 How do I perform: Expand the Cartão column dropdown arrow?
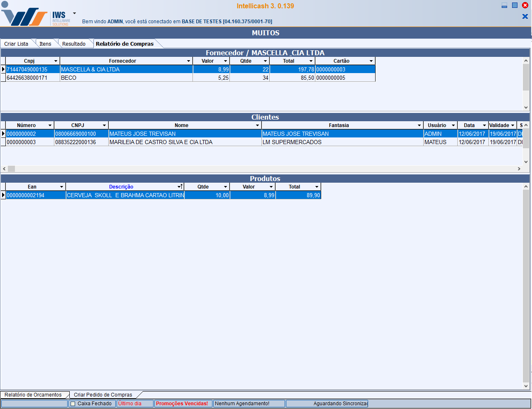pos(371,61)
